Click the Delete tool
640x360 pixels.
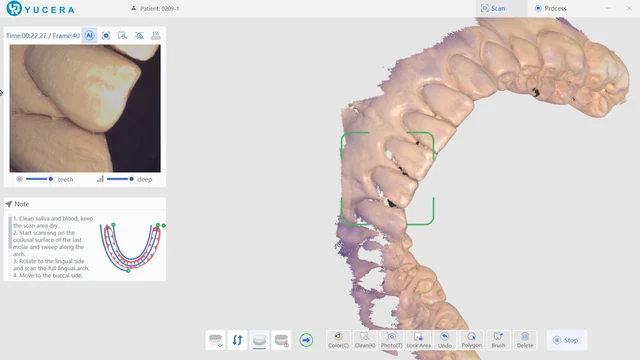pos(525,340)
